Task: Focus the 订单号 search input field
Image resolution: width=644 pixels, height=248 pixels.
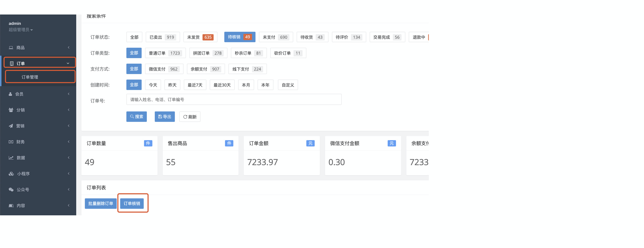Action: (234, 99)
